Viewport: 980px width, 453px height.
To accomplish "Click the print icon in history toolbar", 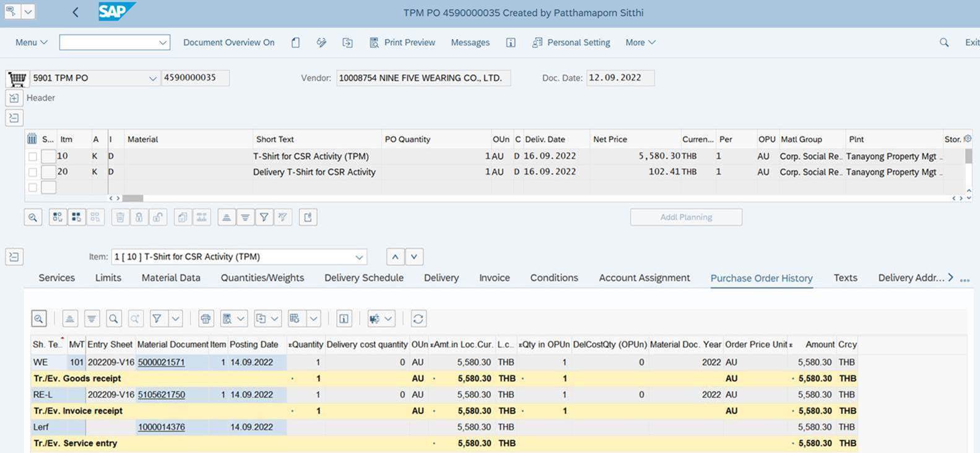I will tap(206, 319).
